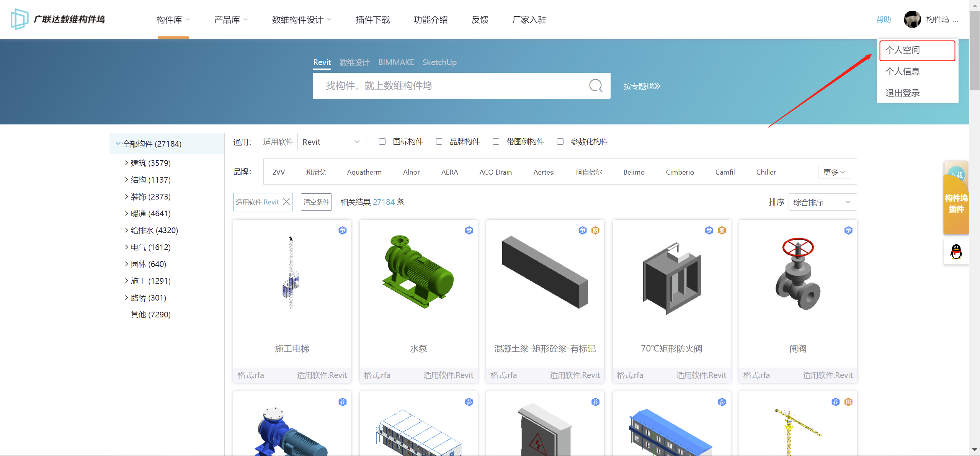Screen dimensions: 980x456
Task: Open the 插件下载 page
Action: tap(372, 20)
